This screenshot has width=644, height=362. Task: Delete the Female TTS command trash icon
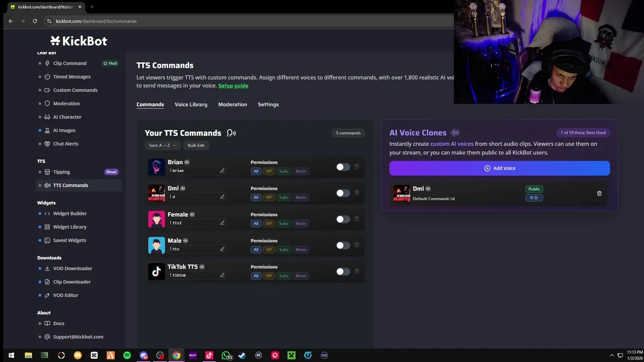pos(357,219)
